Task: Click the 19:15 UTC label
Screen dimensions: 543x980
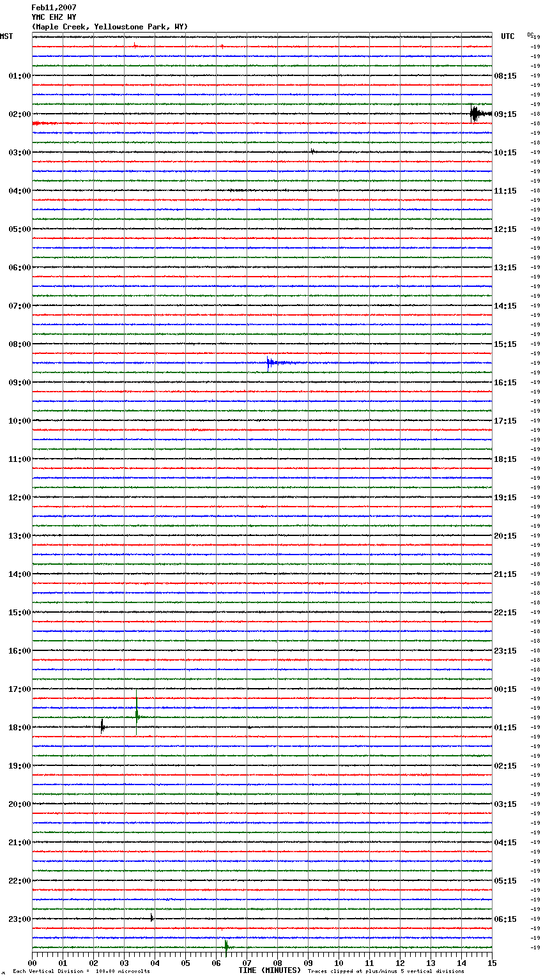Action: (x=505, y=498)
